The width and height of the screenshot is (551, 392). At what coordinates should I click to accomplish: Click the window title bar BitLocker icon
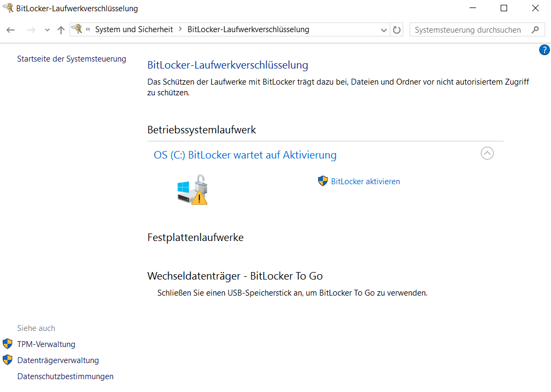click(x=7, y=7)
